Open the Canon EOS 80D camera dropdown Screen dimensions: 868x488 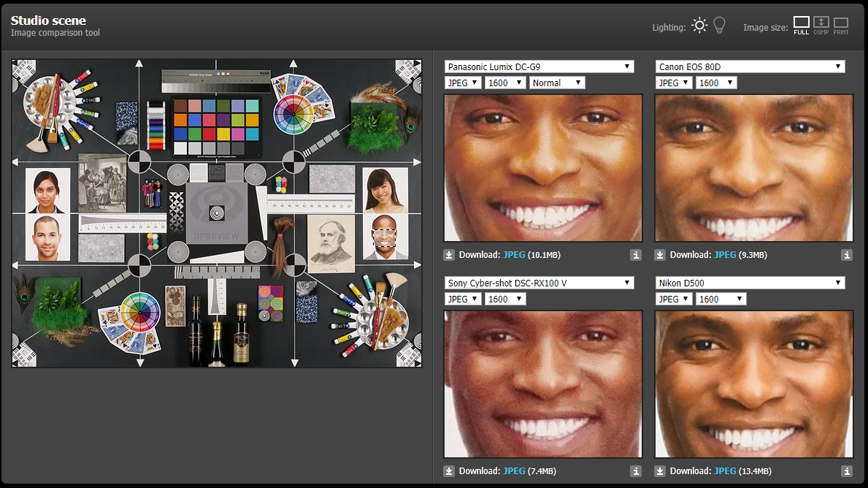(x=750, y=66)
